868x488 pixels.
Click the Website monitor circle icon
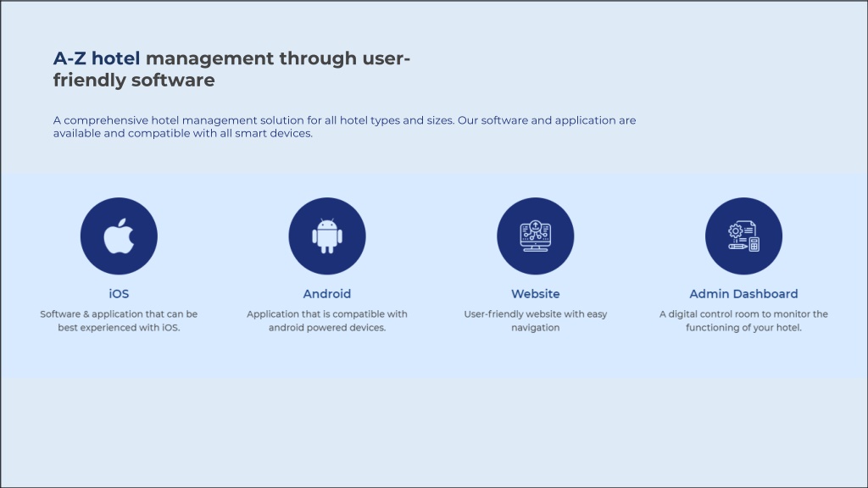pos(536,236)
